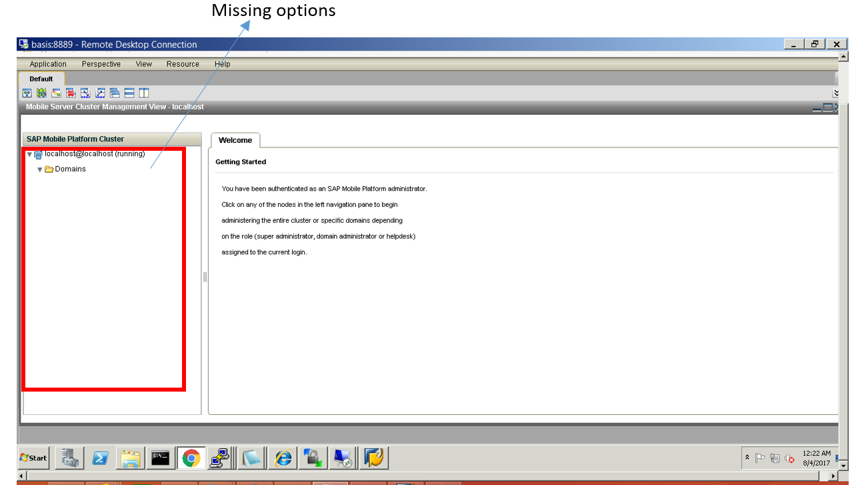Click the muted volume tray icon
The width and height of the screenshot is (868, 485).
tap(789, 458)
